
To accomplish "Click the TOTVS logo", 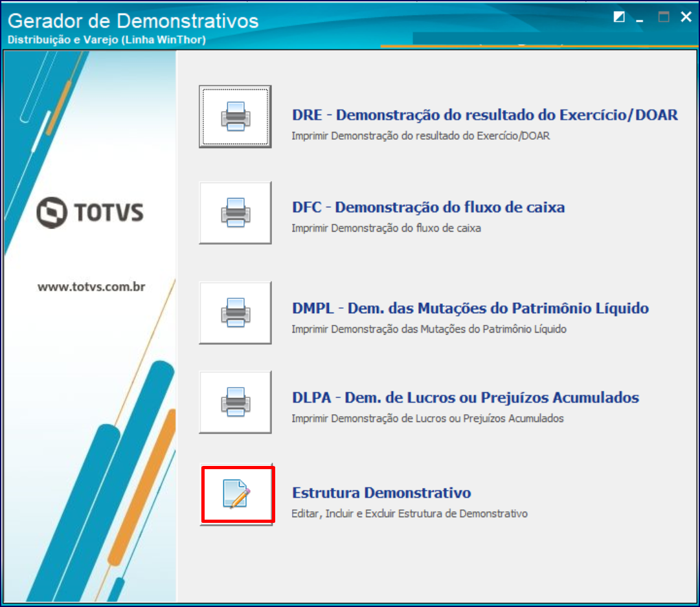I will click(x=90, y=212).
